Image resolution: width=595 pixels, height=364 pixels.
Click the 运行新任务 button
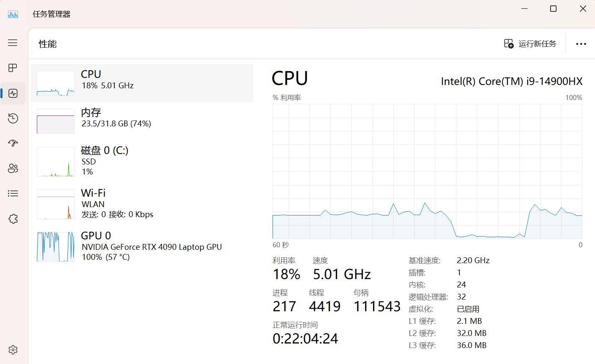[x=530, y=44]
